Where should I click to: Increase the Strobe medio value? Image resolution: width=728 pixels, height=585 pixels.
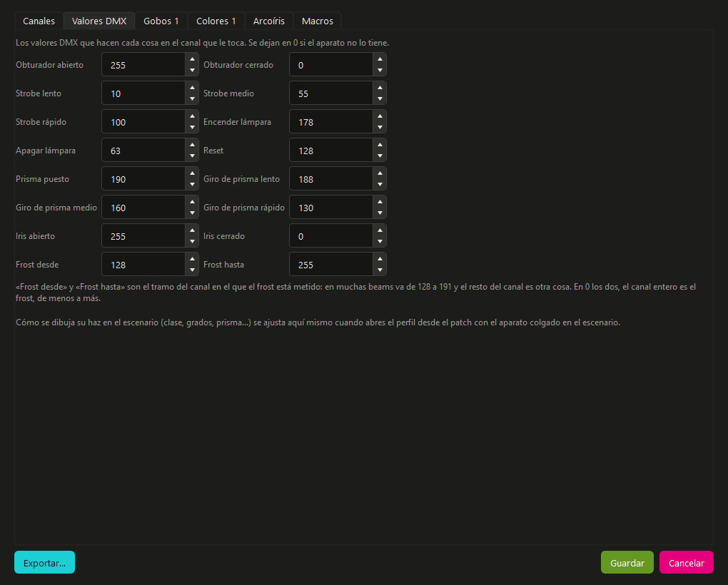pyautogui.click(x=380, y=88)
